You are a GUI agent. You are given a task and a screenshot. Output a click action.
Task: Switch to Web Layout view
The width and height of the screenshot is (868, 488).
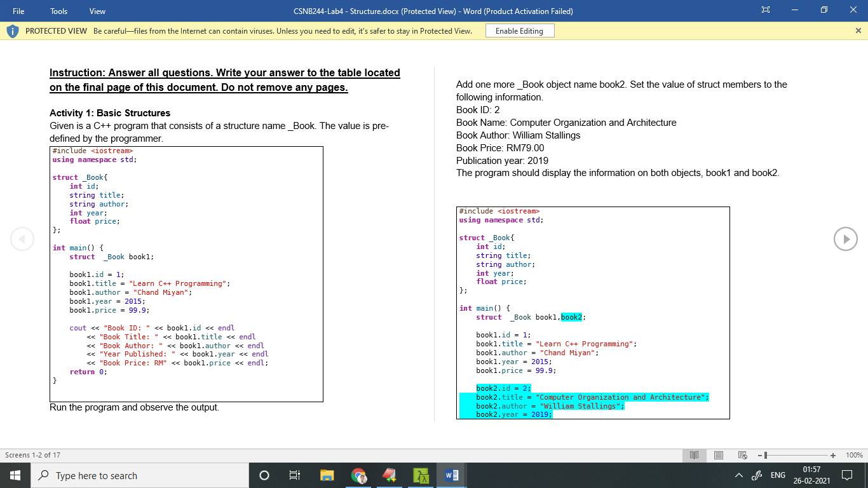click(x=741, y=455)
